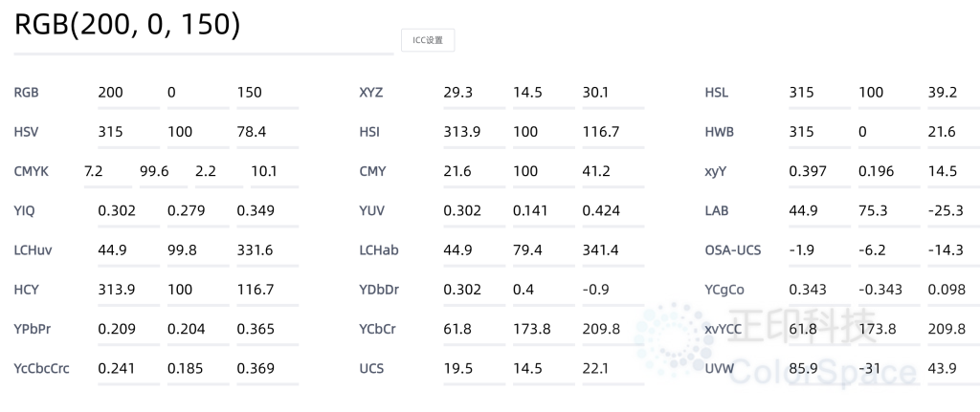Select the XYZ value 29.3 field

tap(475, 93)
